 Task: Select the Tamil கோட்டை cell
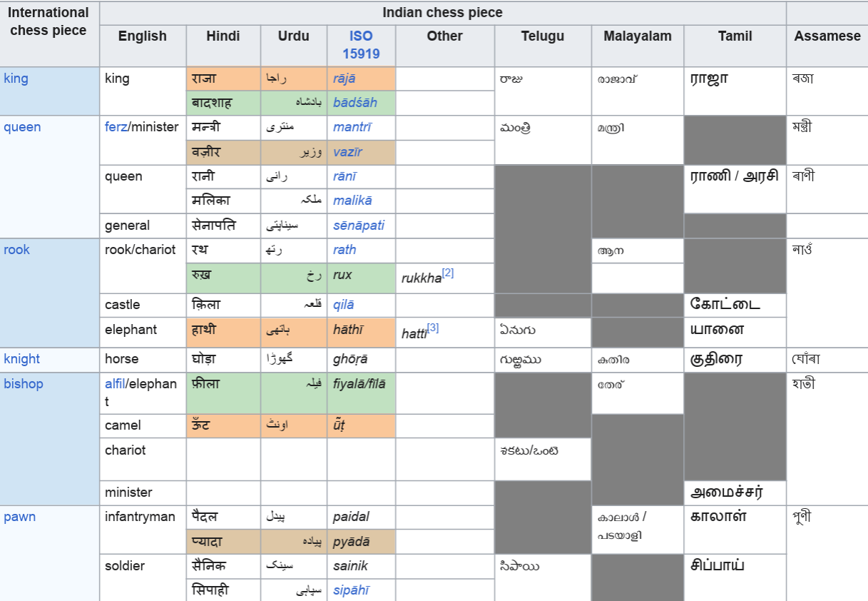click(x=735, y=305)
